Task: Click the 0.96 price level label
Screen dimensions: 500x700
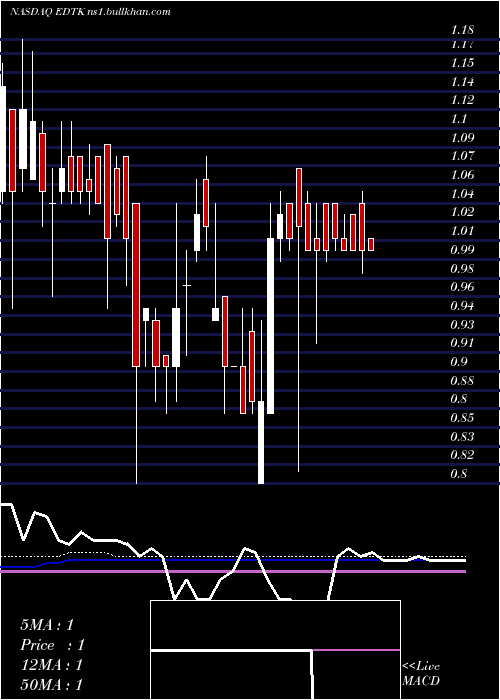Action: pyautogui.click(x=462, y=287)
